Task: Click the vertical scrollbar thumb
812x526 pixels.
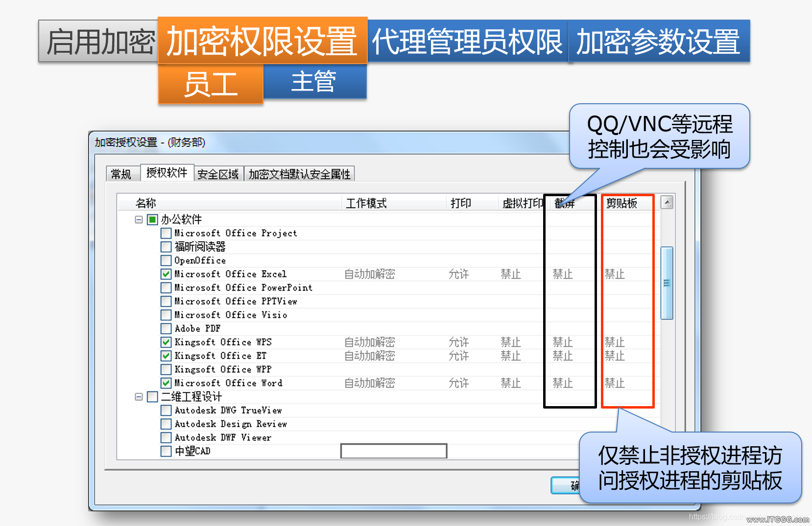Action: click(667, 283)
